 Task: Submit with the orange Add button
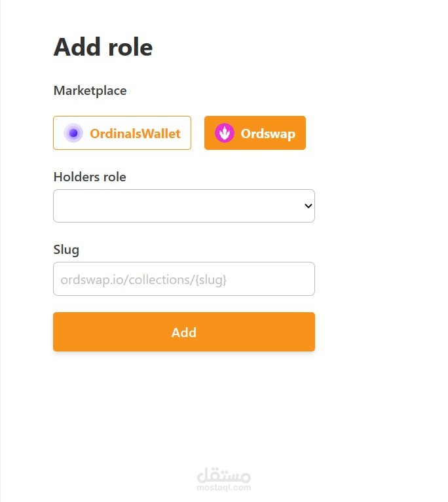(184, 332)
